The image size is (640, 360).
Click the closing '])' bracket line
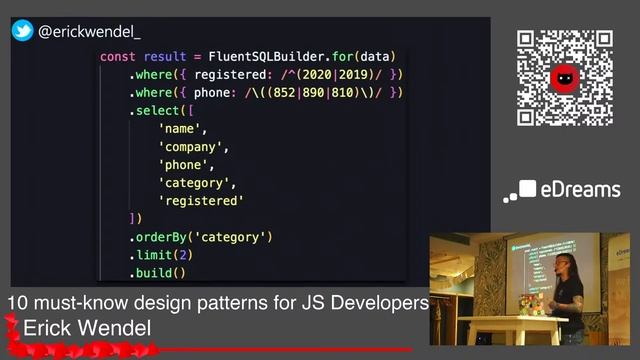[136, 219]
